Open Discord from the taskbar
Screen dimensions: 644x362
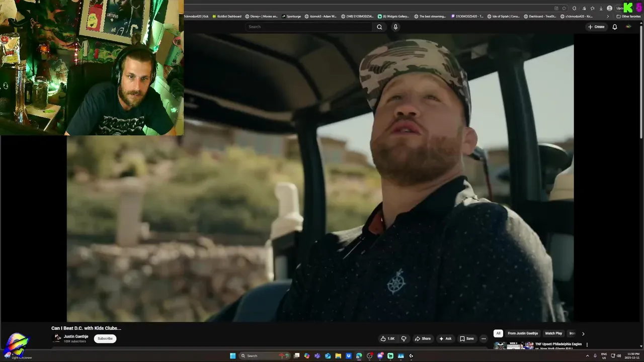(380, 356)
